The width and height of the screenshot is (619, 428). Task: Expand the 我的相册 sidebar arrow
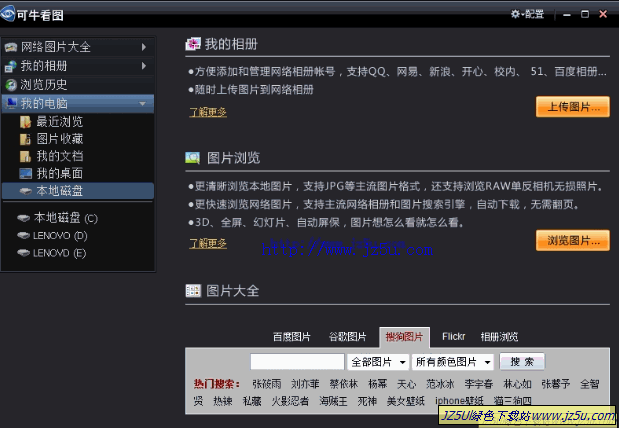click(144, 66)
